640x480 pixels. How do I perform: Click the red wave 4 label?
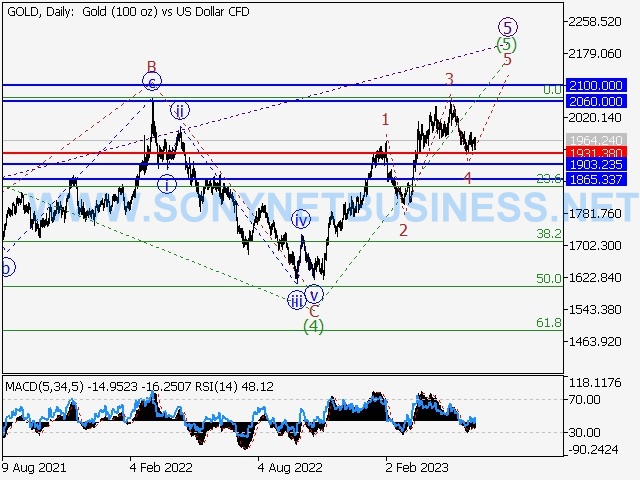[467, 178]
